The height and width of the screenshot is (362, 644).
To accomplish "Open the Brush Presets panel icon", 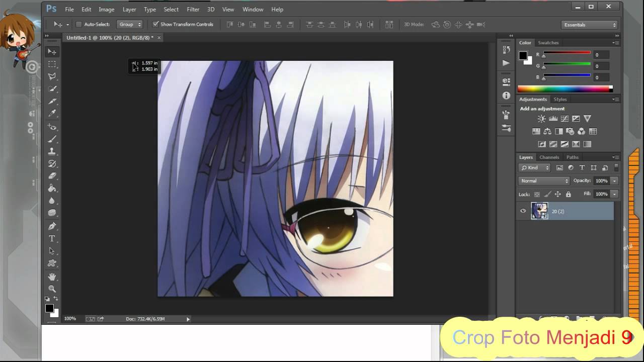I will tap(506, 129).
